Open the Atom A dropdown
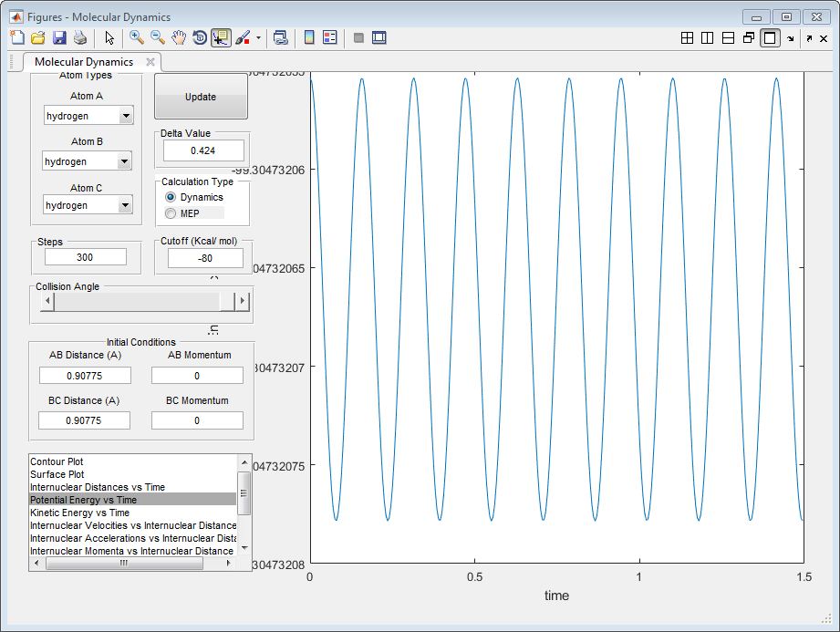Image resolution: width=840 pixels, height=632 pixels. (126, 116)
